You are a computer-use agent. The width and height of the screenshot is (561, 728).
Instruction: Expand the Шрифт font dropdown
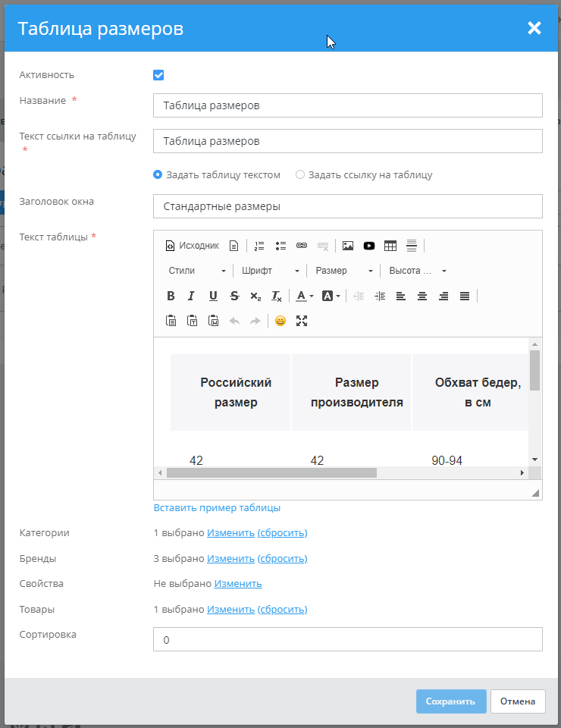pyautogui.click(x=269, y=271)
